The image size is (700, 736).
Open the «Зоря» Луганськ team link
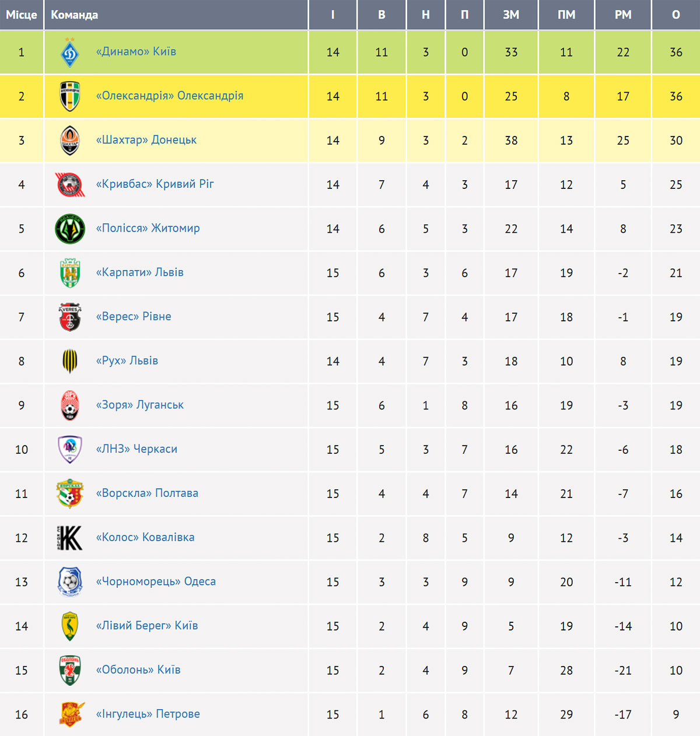tap(140, 405)
